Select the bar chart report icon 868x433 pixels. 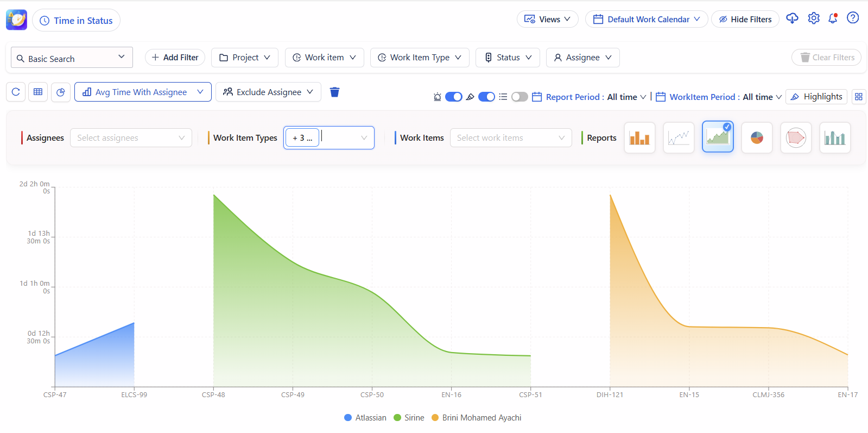(x=639, y=138)
